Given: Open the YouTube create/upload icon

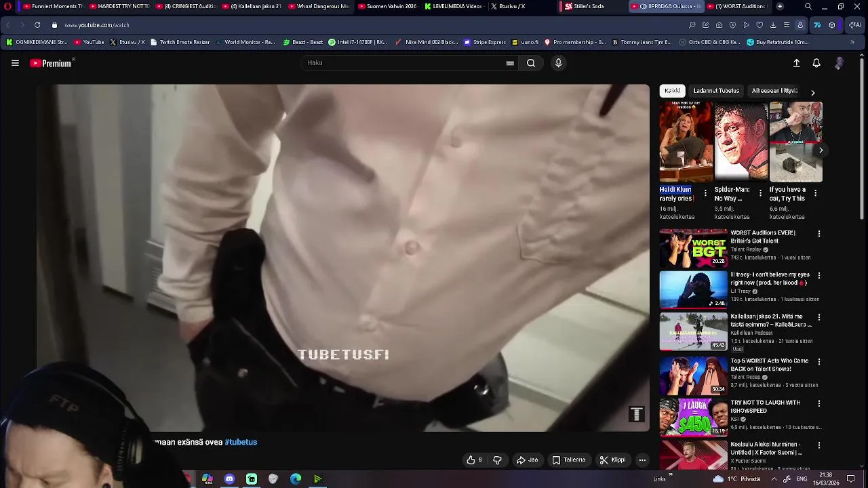Looking at the screenshot, I should click(x=797, y=63).
